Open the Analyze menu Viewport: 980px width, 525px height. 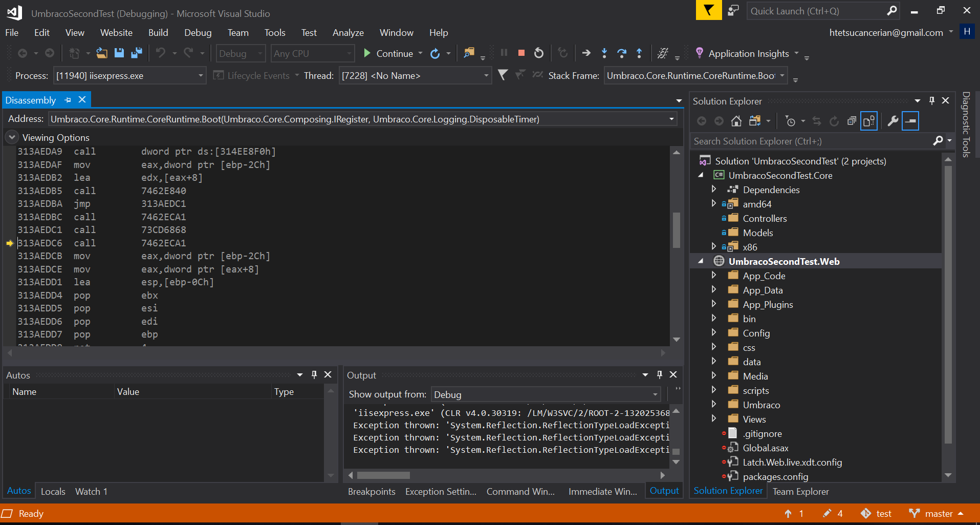pyautogui.click(x=348, y=33)
